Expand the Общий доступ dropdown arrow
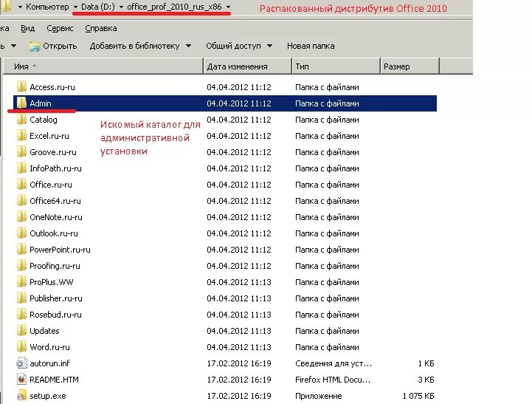Image resolution: width=532 pixels, height=404 pixels. pyautogui.click(x=270, y=47)
